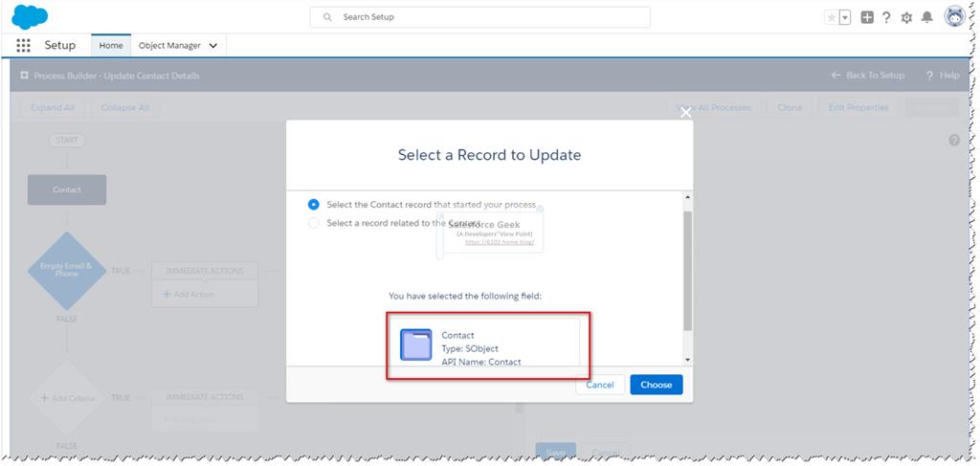Click Back To Setup link

[868, 75]
